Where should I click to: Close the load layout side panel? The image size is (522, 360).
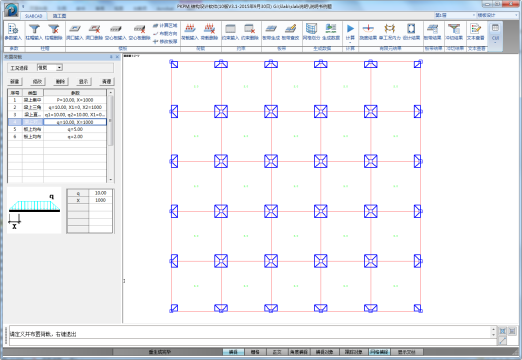117,57
